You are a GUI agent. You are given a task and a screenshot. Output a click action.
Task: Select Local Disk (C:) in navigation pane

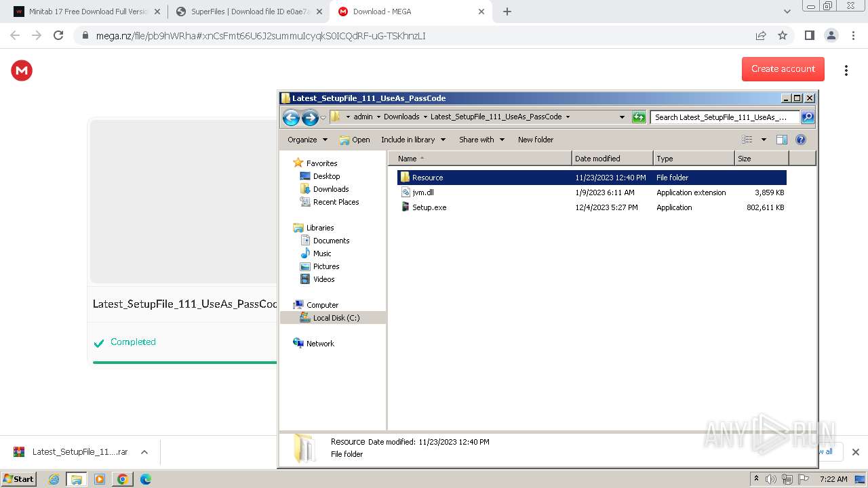[x=336, y=318]
